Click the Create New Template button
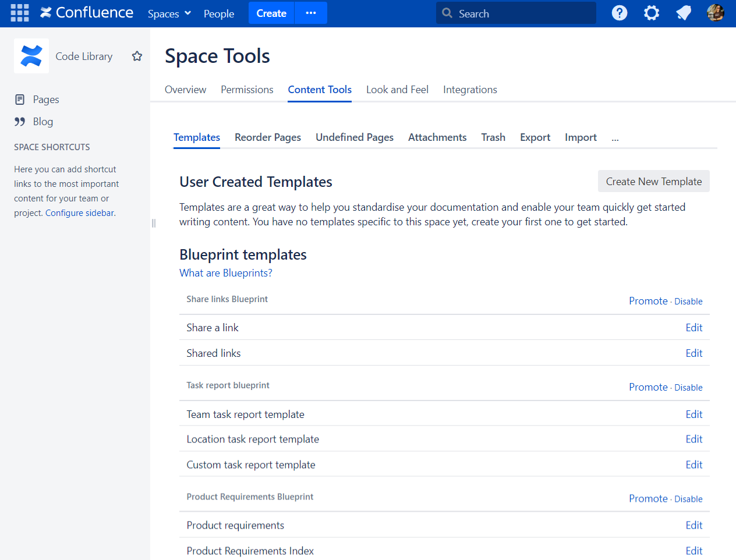Screen dimensions: 736x560 pos(653,181)
